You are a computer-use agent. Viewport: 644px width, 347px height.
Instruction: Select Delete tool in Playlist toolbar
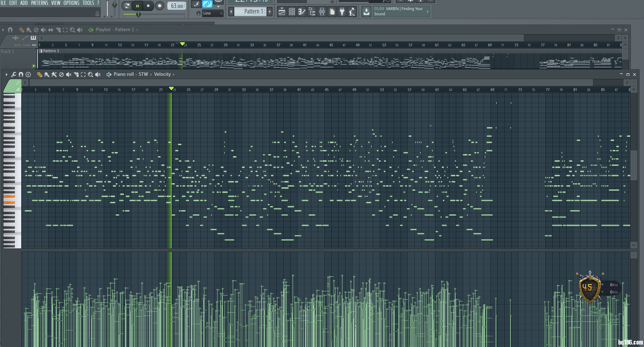tap(36, 30)
